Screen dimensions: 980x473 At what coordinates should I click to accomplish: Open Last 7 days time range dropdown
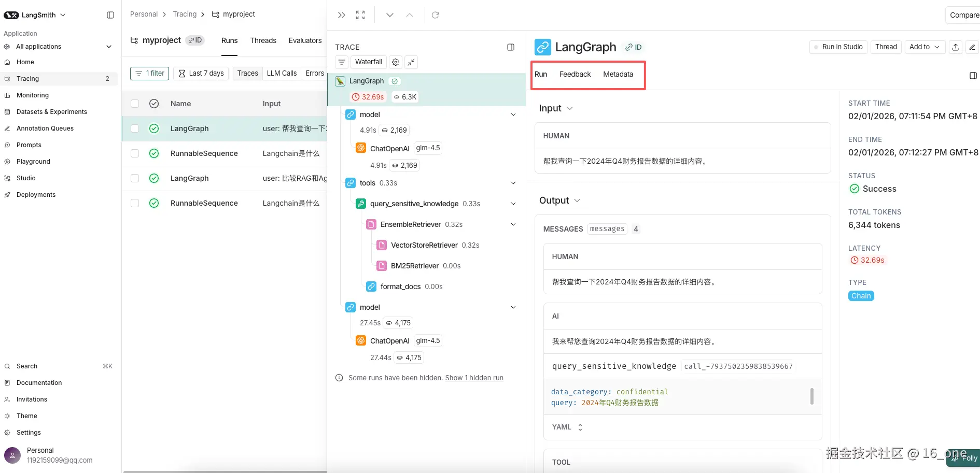(x=201, y=74)
